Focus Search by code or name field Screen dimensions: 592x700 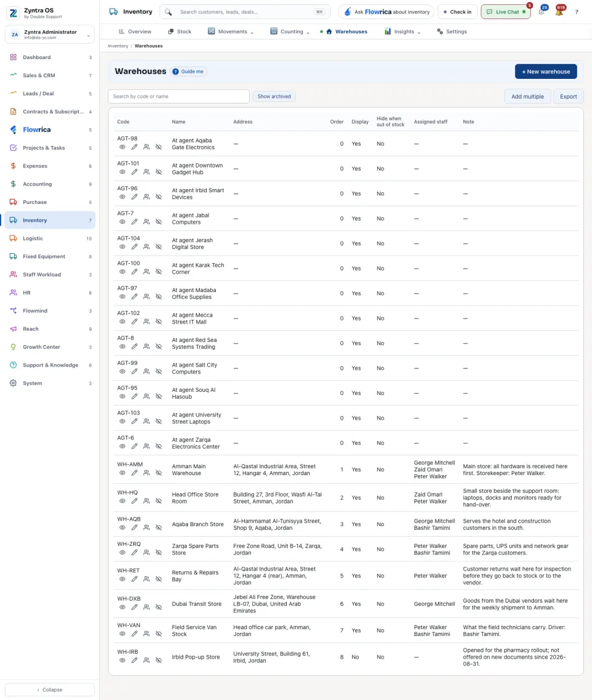[179, 96]
